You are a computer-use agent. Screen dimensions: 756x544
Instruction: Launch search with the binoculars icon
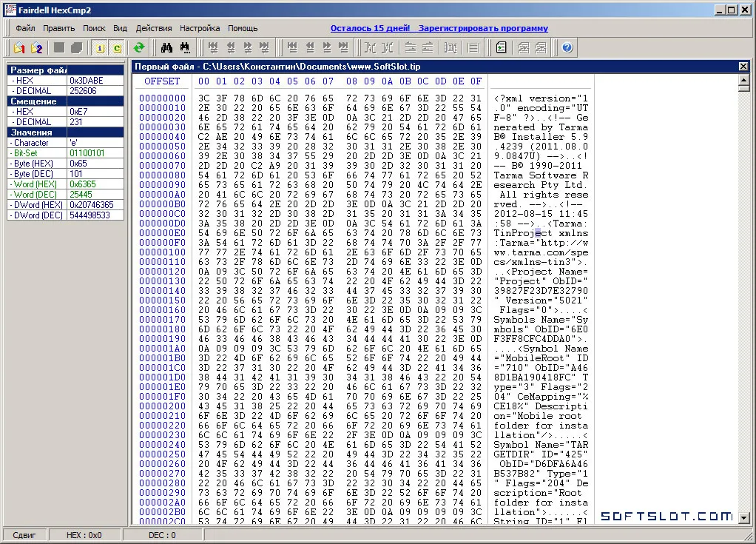pyautogui.click(x=167, y=47)
